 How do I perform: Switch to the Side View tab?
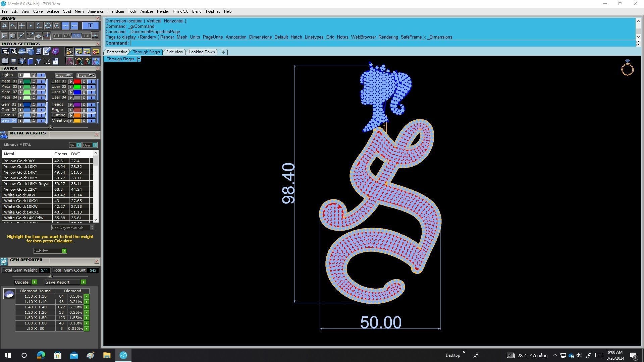coord(174,52)
